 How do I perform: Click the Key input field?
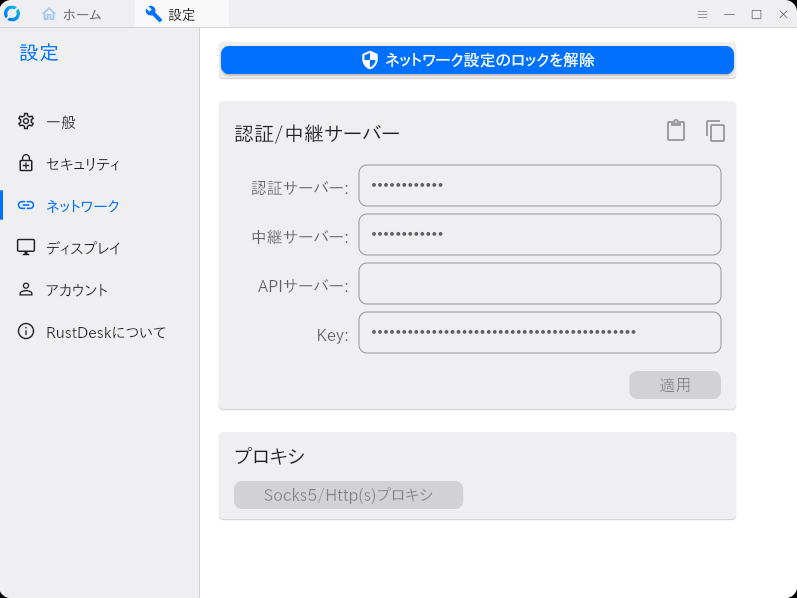click(x=540, y=332)
